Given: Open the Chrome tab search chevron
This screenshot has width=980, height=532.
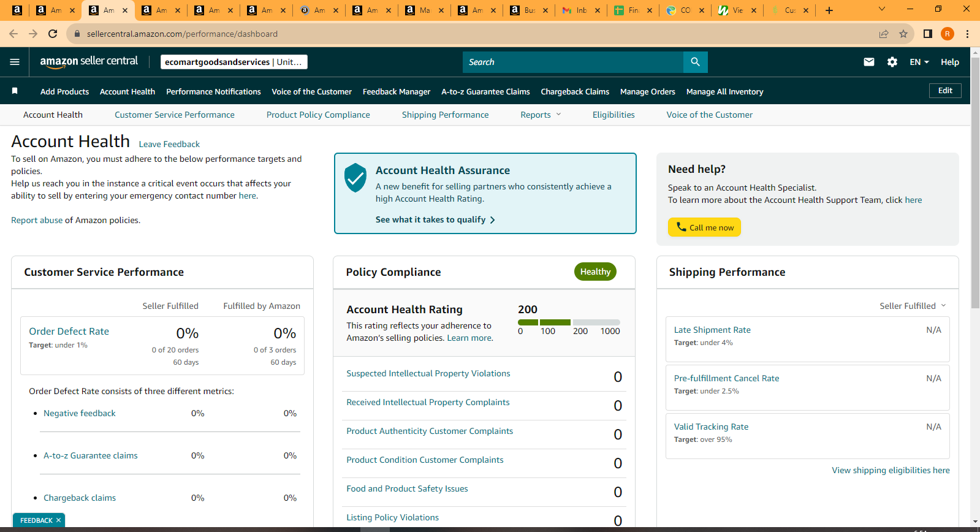Looking at the screenshot, I should pyautogui.click(x=882, y=9).
